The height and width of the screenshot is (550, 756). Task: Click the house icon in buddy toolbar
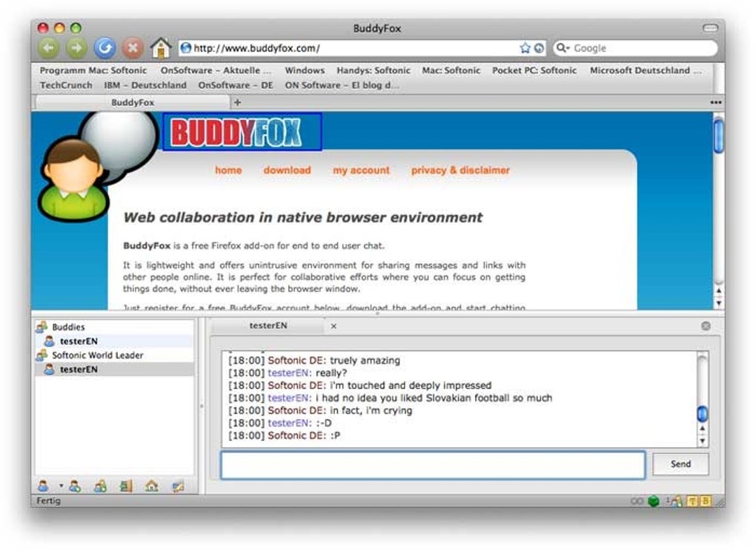click(152, 486)
